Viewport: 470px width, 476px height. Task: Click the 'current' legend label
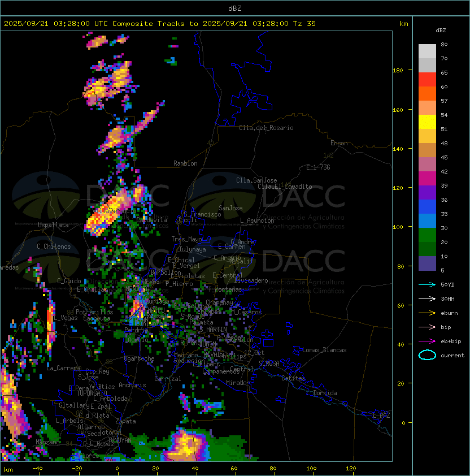[x=452, y=356]
